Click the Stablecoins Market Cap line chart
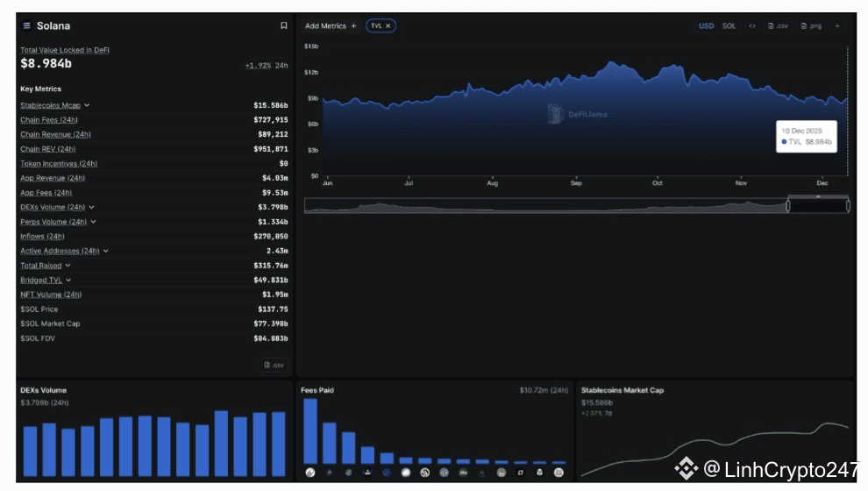868x491 pixels. pos(715,450)
